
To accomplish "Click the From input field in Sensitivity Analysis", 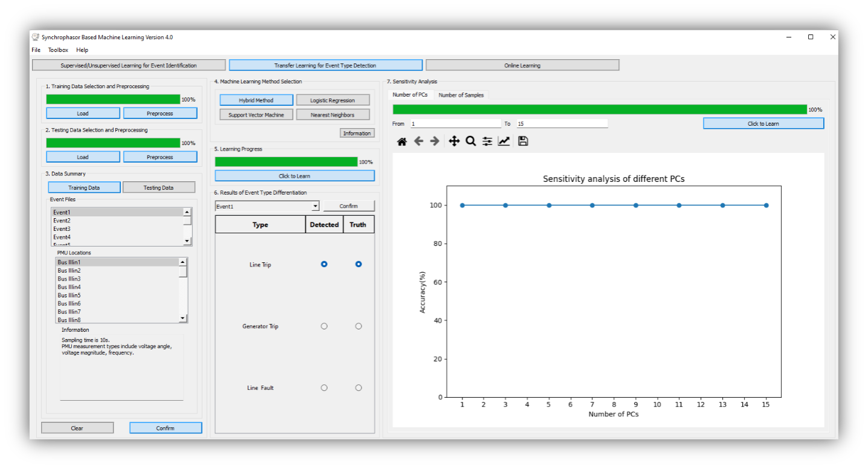I will click(x=455, y=124).
